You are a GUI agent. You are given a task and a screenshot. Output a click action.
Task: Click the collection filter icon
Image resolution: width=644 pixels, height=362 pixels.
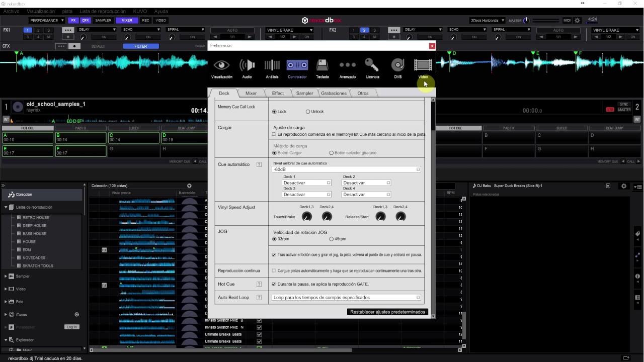tap(189, 186)
